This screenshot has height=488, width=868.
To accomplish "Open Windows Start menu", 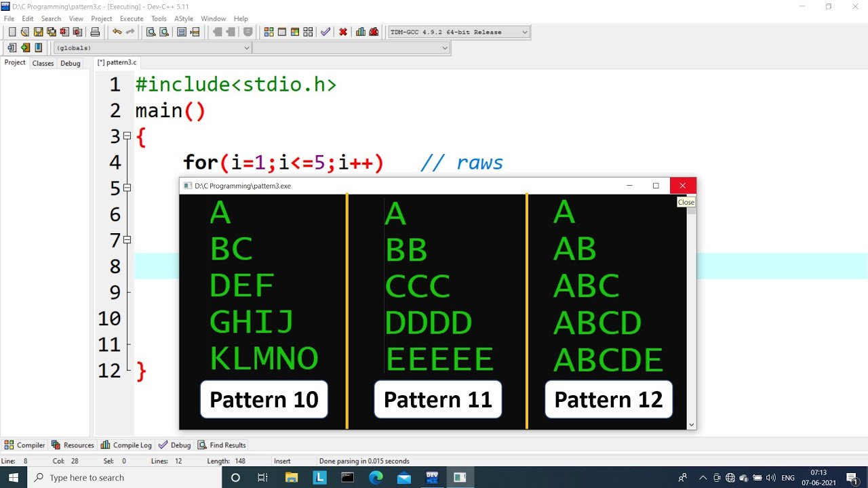I will coord(14,477).
